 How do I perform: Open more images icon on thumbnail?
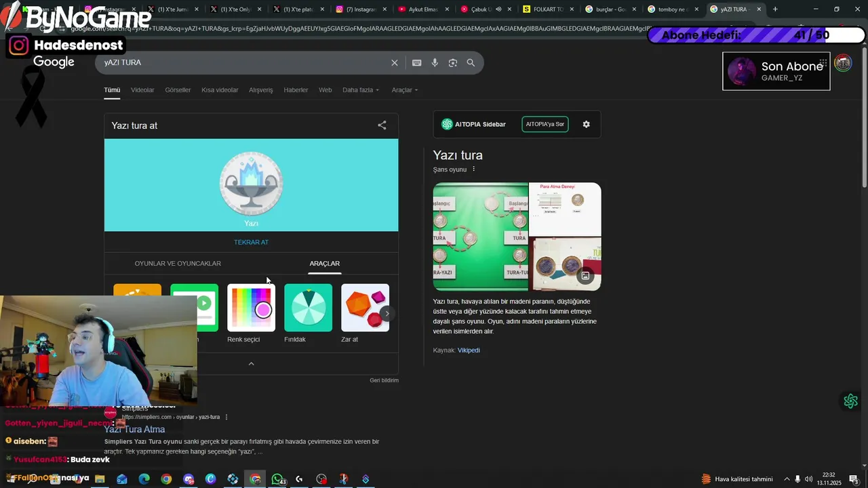(585, 276)
